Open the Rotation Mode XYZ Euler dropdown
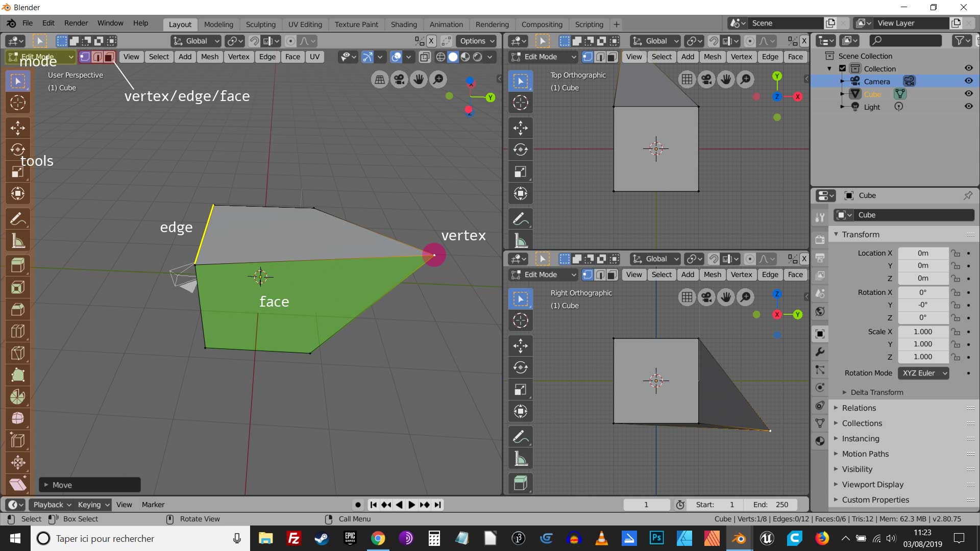The height and width of the screenshot is (551, 980). [923, 373]
